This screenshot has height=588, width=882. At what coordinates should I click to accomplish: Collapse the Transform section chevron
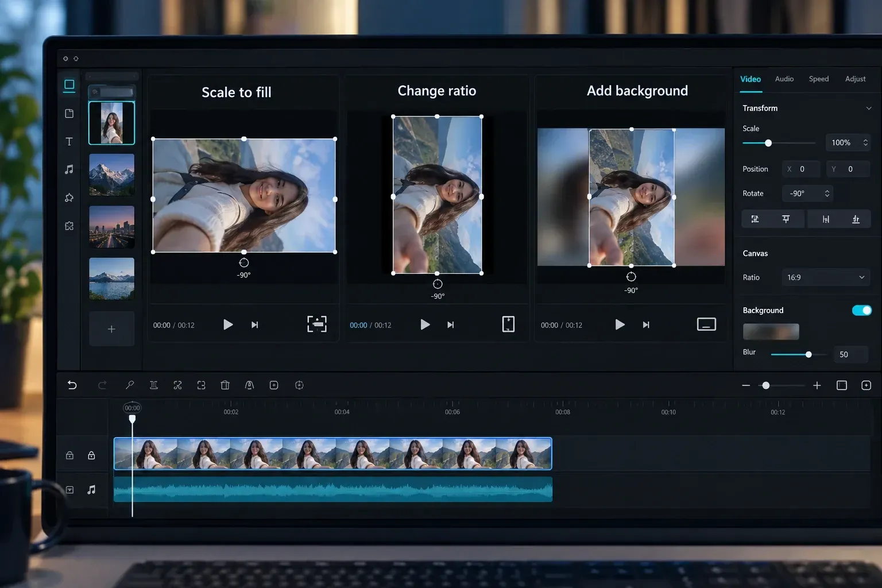[x=869, y=108]
